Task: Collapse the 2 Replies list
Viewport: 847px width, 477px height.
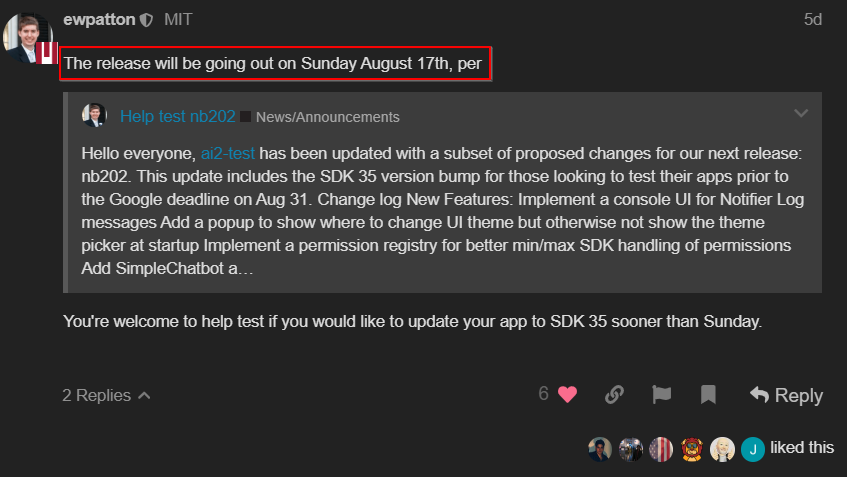Action: click(106, 395)
